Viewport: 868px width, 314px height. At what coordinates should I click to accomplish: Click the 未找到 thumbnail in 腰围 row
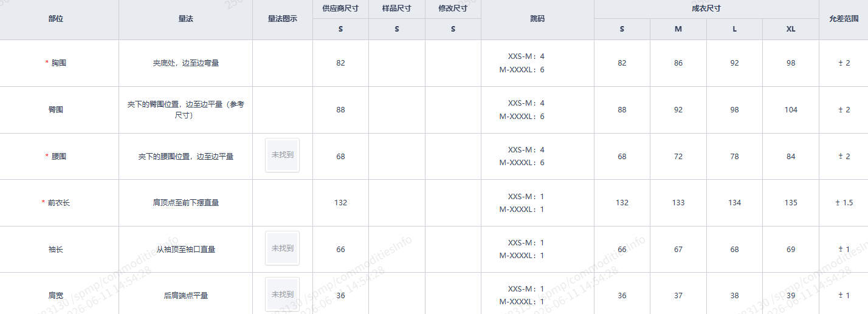pyautogui.click(x=283, y=155)
